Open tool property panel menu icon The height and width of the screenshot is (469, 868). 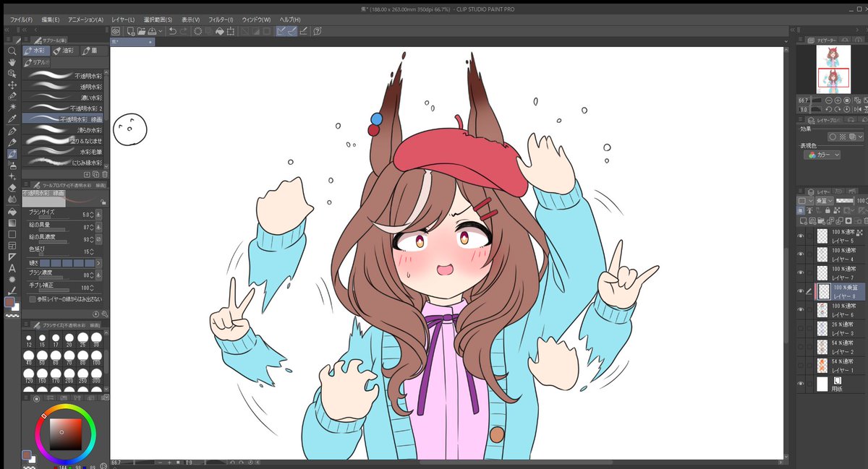click(27, 184)
